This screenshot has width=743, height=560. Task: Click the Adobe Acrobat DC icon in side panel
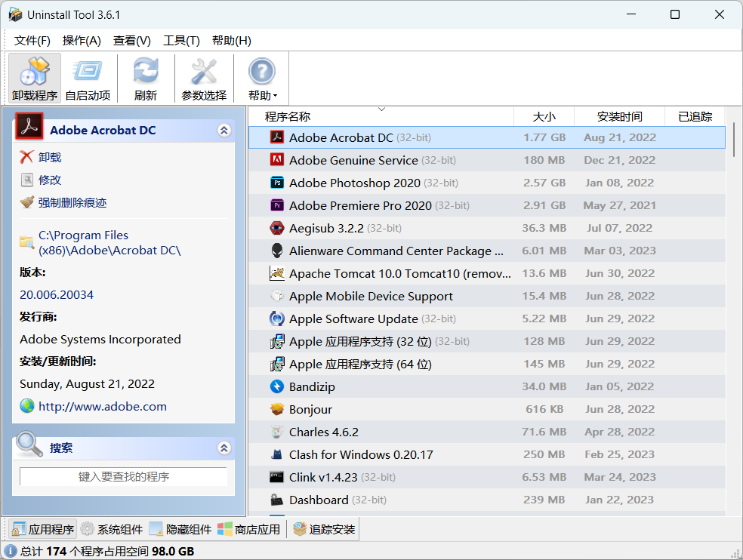pos(29,126)
